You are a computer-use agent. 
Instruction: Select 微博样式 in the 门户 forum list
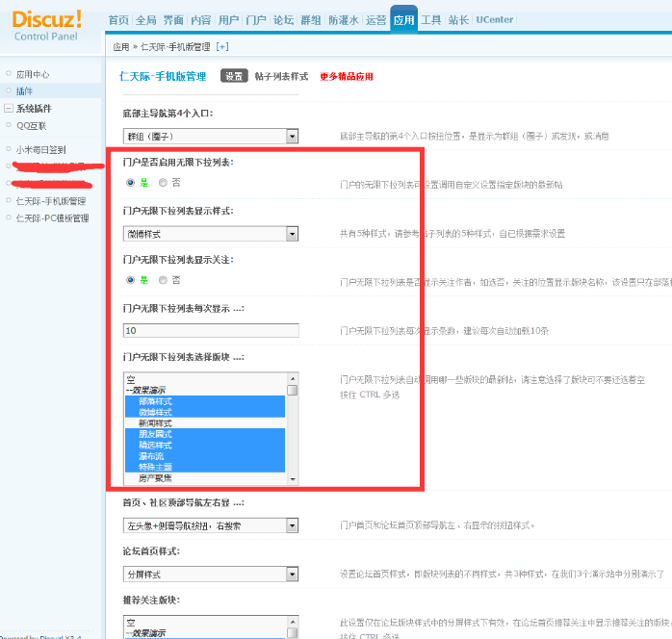pyautogui.click(x=205, y=412)
